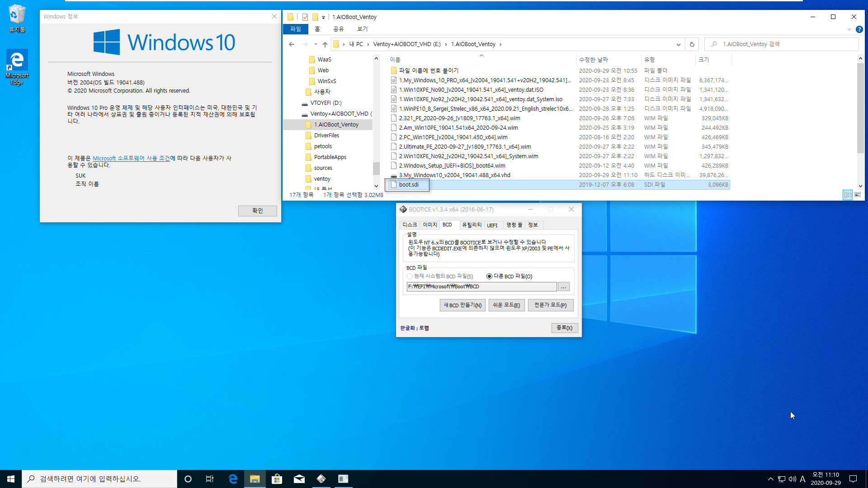Open Task View on the taskbar
Viewport: 868px width, 488px height.
point(210,479)
